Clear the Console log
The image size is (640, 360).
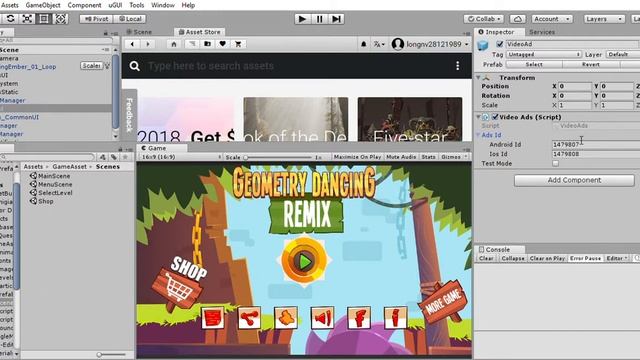(486, 258)
